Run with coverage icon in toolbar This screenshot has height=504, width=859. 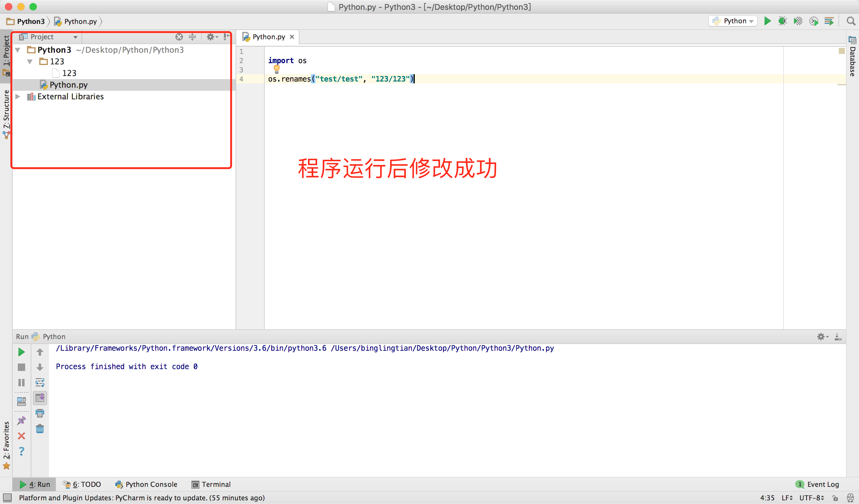(798, 21)
